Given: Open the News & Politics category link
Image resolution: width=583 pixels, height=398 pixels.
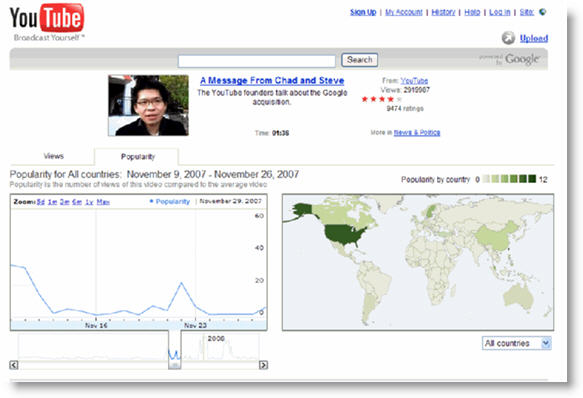Looking at the screenshot, I should 417,132.
